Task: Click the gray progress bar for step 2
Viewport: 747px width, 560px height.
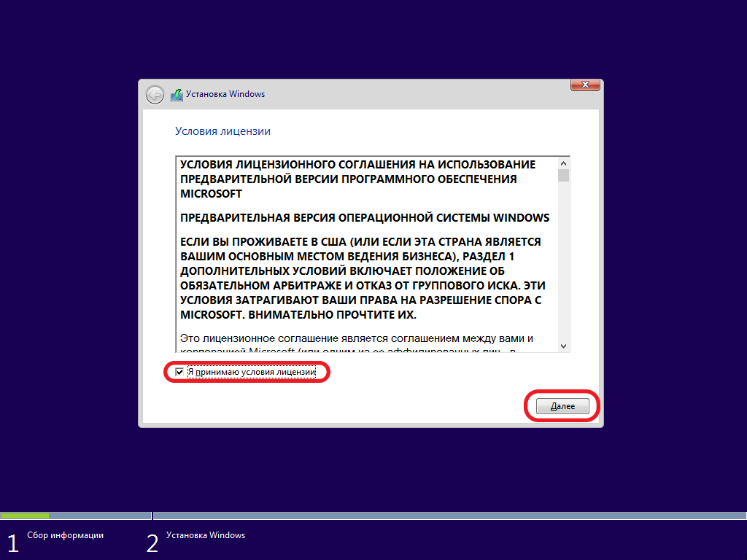Action: tap(449, 516)
